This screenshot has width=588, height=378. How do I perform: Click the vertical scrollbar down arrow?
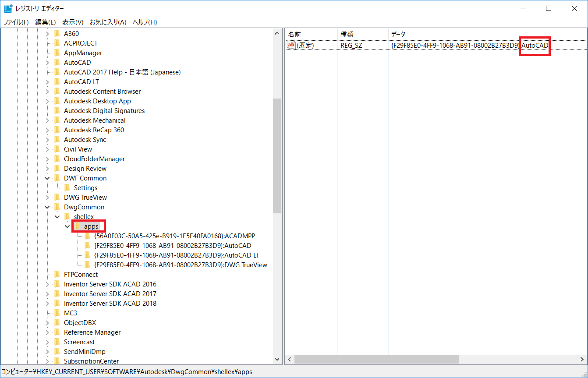click(x=277, y=359)
